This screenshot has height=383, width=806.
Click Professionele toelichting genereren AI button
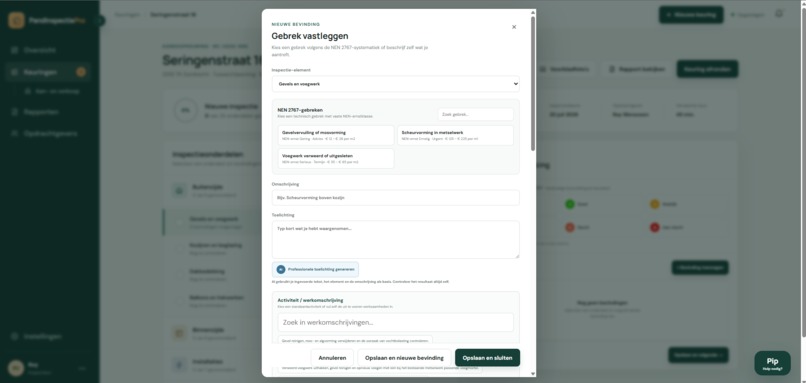[315, 269]
